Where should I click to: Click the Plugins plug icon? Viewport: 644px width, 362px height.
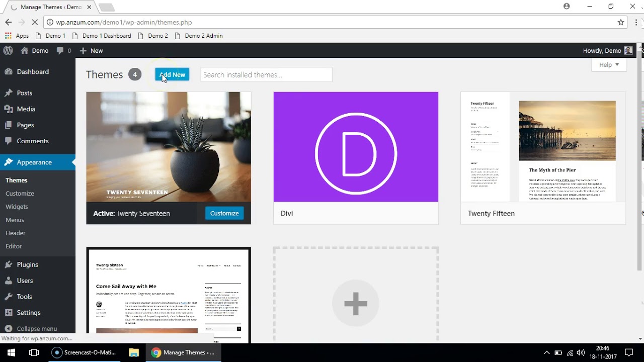(8, 264)
